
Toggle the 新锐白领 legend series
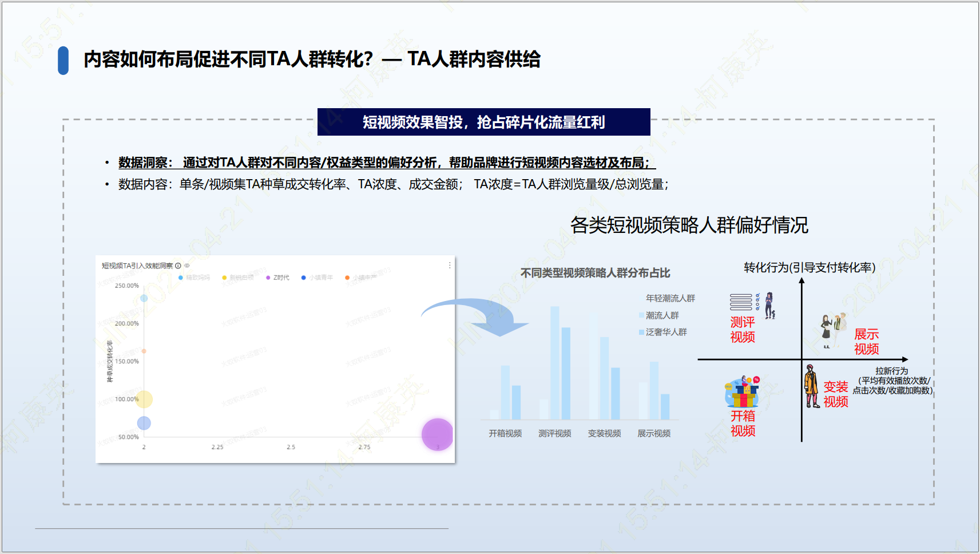[x=237, y=278]
